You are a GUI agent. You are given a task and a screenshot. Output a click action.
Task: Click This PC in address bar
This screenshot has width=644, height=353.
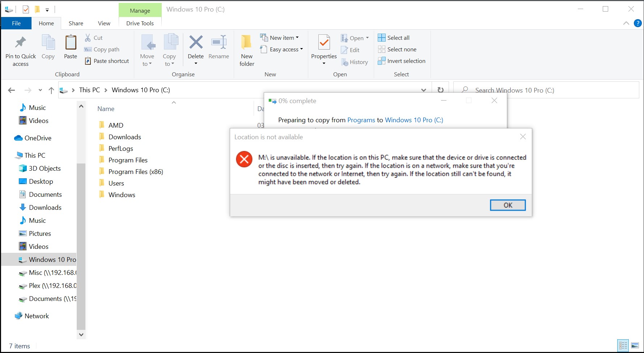pos(89,90)
